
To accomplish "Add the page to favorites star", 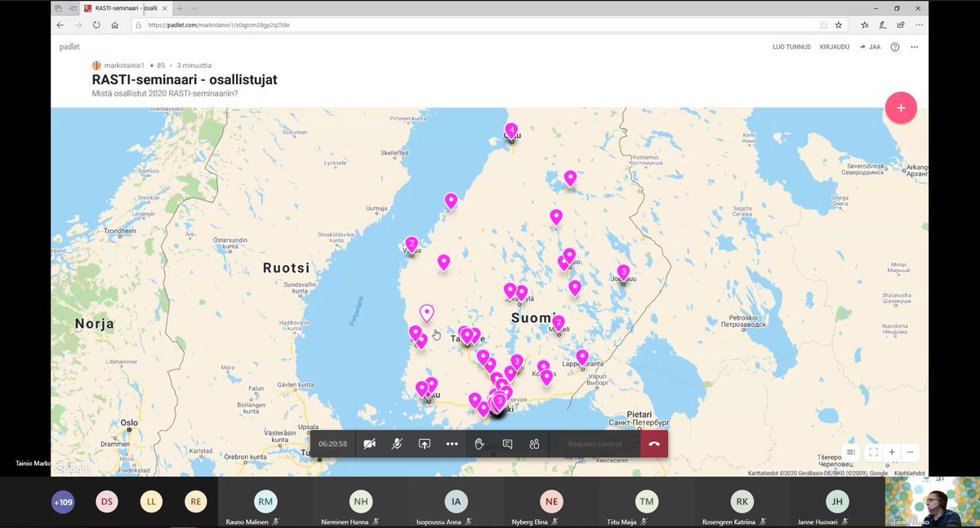I will point(838,25).
